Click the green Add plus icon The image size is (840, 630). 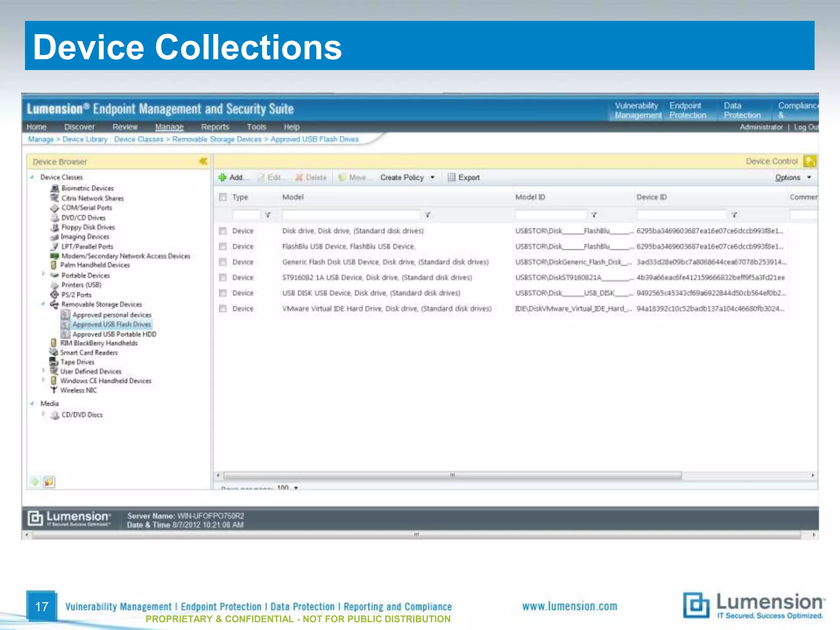point(222,177)
